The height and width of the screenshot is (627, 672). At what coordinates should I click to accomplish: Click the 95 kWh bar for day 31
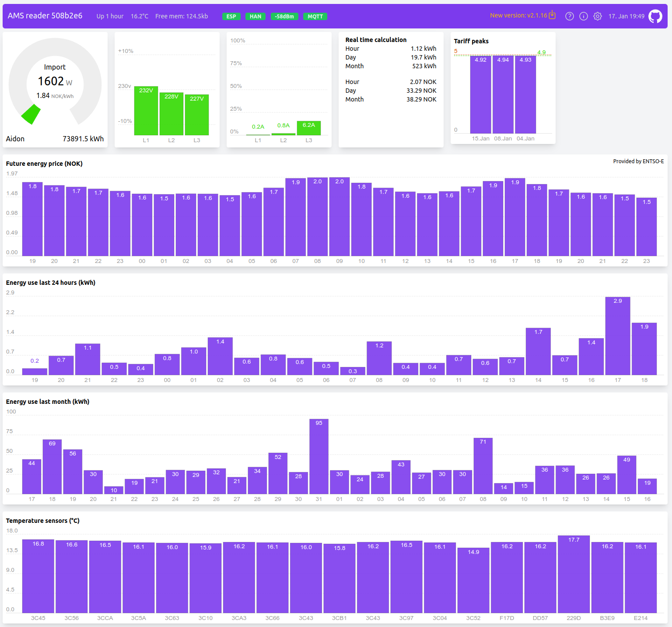pyautogui.click(x=318, y=456)
